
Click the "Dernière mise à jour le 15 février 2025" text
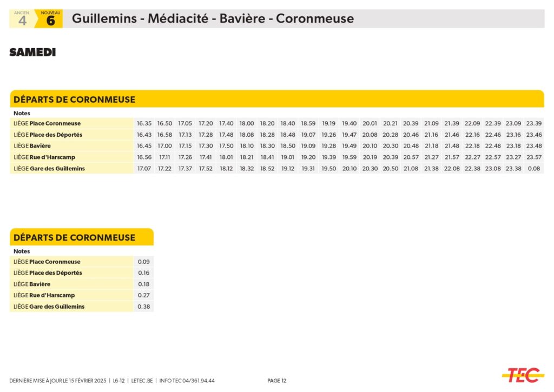coord(58,381)
